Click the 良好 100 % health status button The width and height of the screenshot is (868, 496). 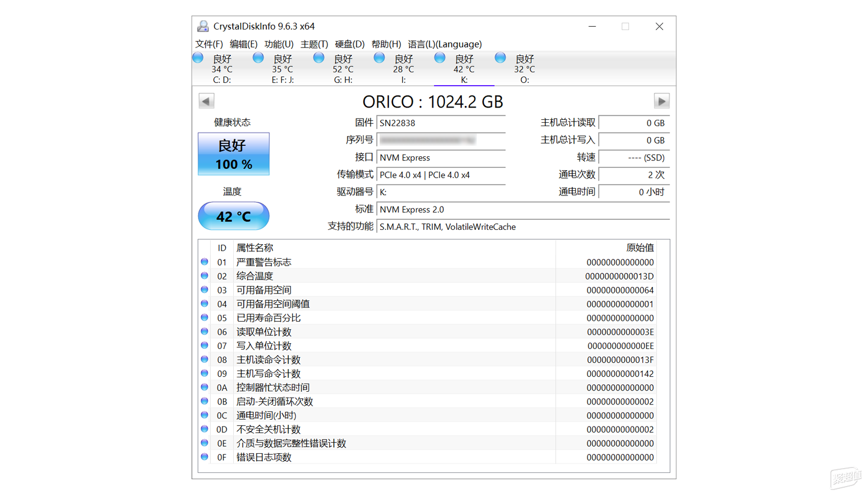pyautogui.click(x=234, y=154)
